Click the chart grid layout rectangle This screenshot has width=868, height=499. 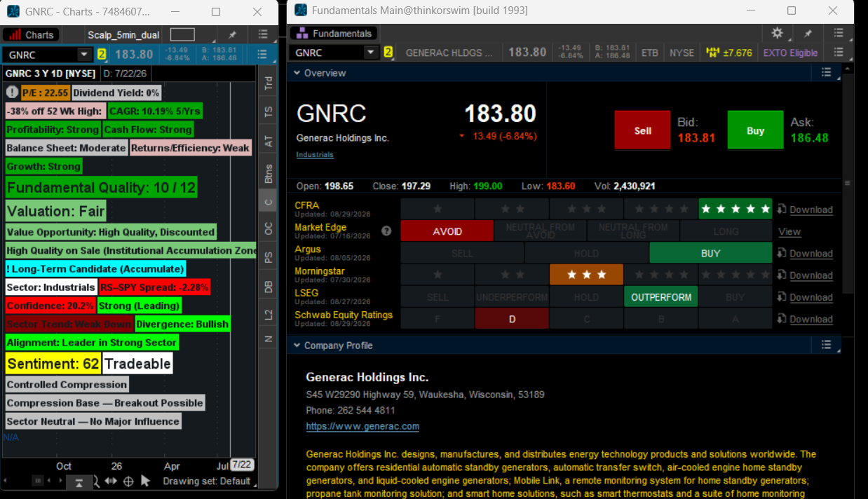point(182,34)
